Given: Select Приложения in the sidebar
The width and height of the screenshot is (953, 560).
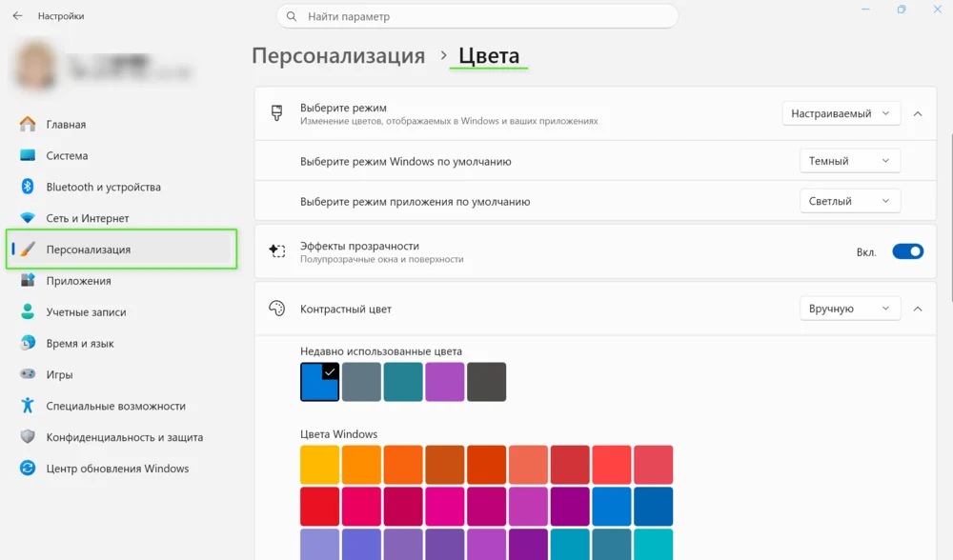Looking at the screenshot, I should 122,281.
